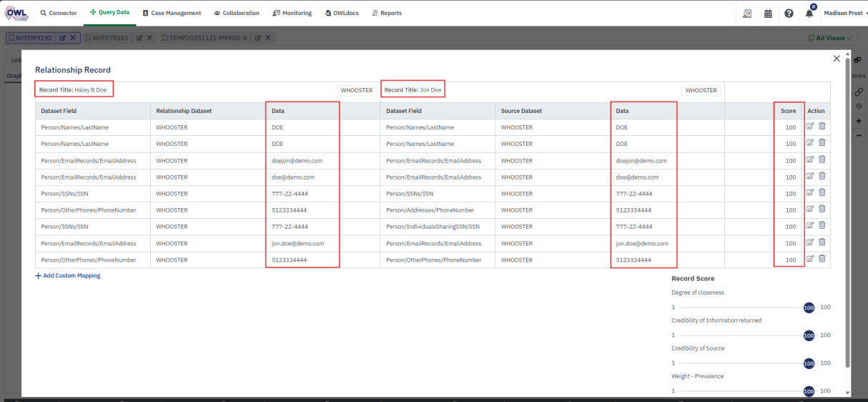This screenshot has height=402, width=868.
Task: Click Add Custom Mapping link
Action: (x=68, y=275)
